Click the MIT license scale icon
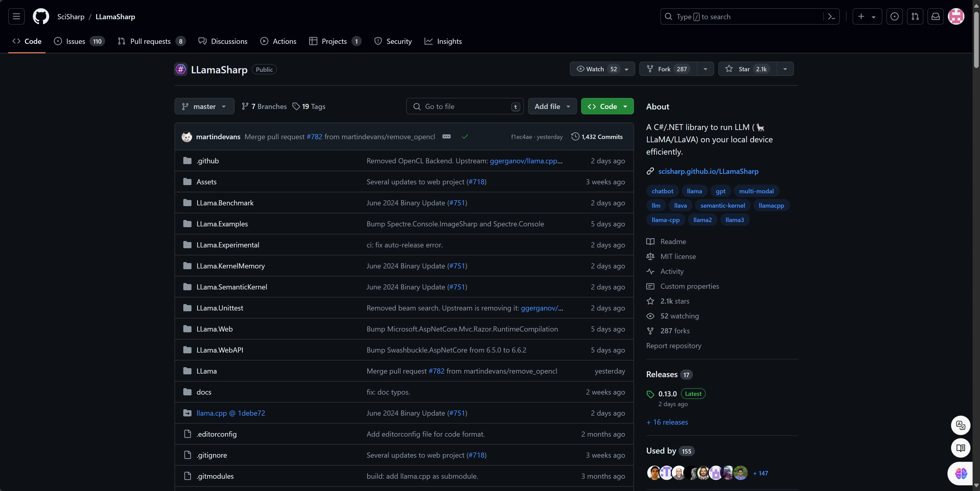The width and height of the screenshot is (980, 491). coord(650,257)
